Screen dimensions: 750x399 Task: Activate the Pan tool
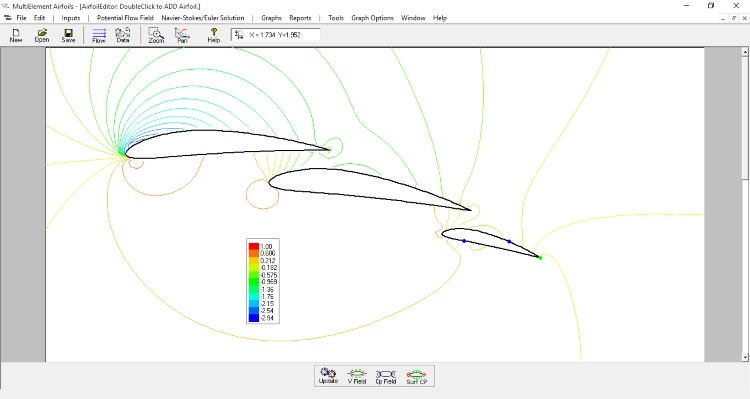point(182,35)
